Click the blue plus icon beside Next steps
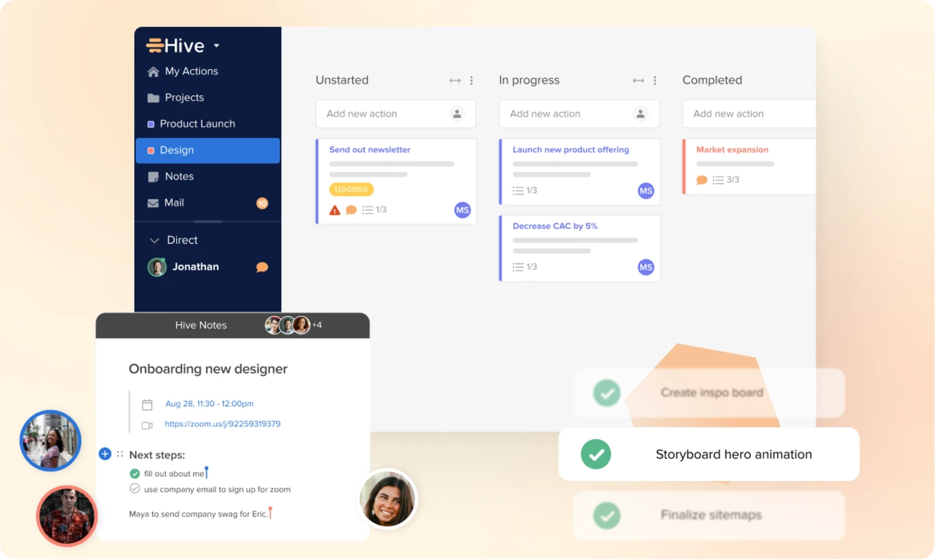The image size is (935, 560). click(105, 454)
